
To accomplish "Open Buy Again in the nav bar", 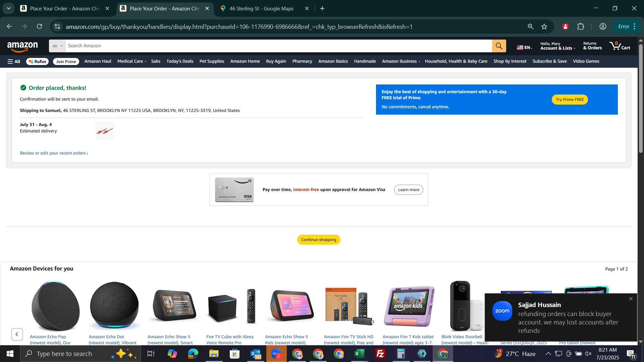I will (276, 61).
